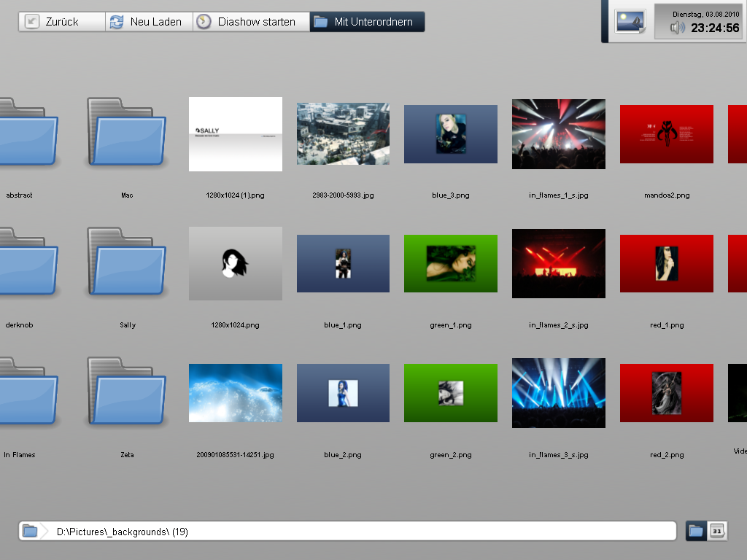Click the date Dienstag, 03.08.2010
Screen dimensions: 747x560
click(x=705, y=15)
